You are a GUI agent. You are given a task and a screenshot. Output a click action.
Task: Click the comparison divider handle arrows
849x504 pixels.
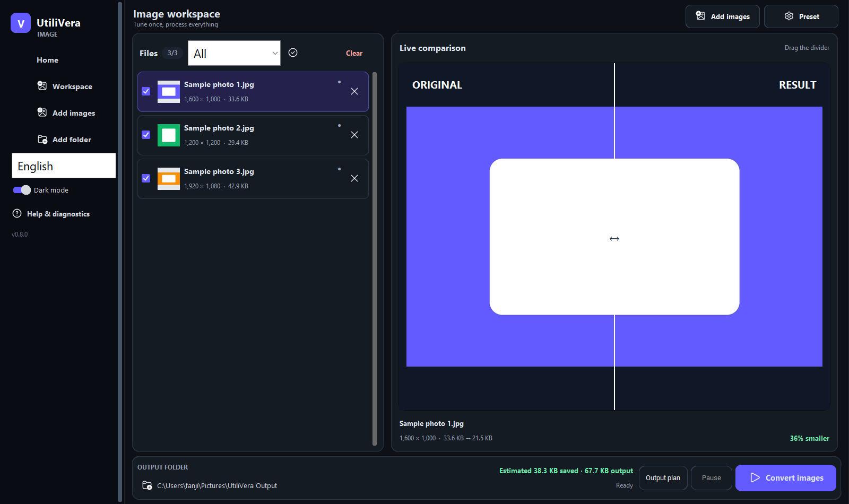[614, 239]
